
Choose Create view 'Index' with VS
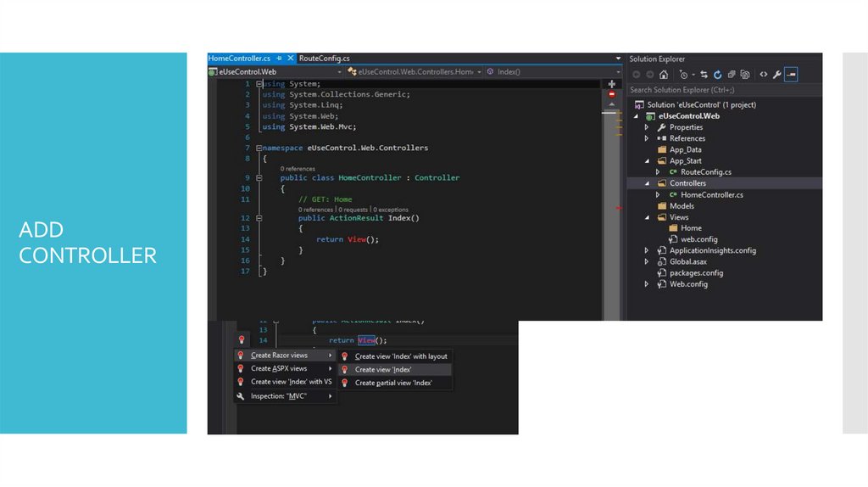pyautogui.click(x=285, y=382)
